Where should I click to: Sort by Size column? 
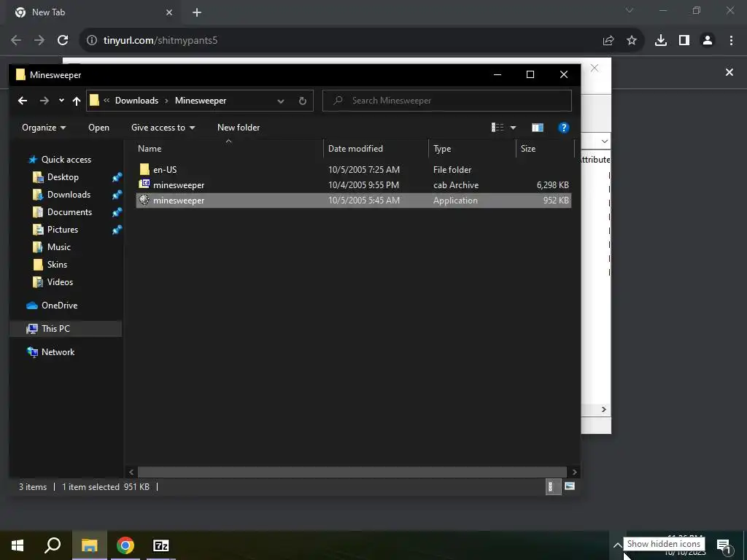[x=546, y=149]
